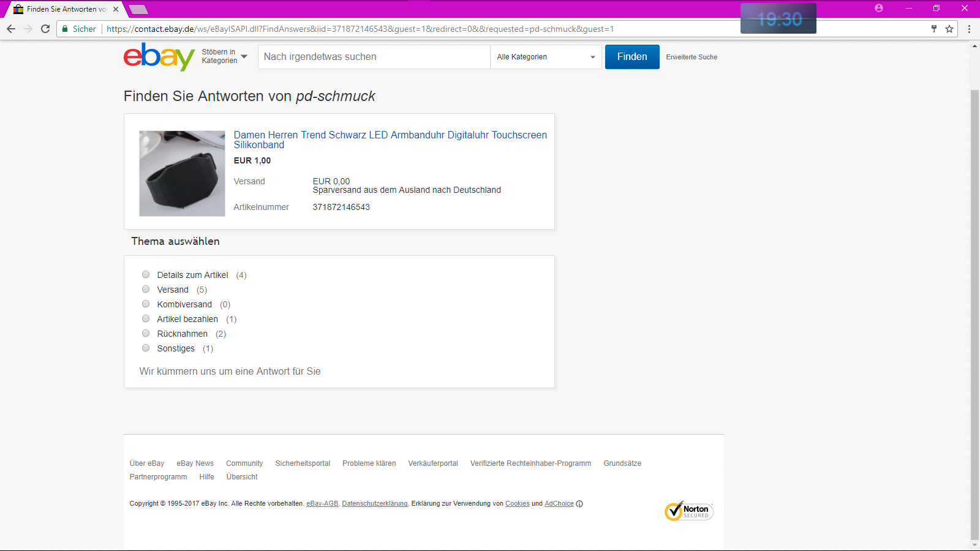Screen dimensions: 980x551
Task: Click the vertical scrollbar thumb
Action: tap(974, 314)
